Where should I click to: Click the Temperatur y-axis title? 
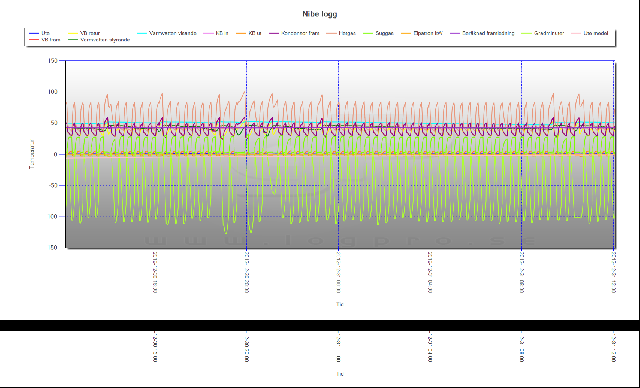(x=32, y=154)
